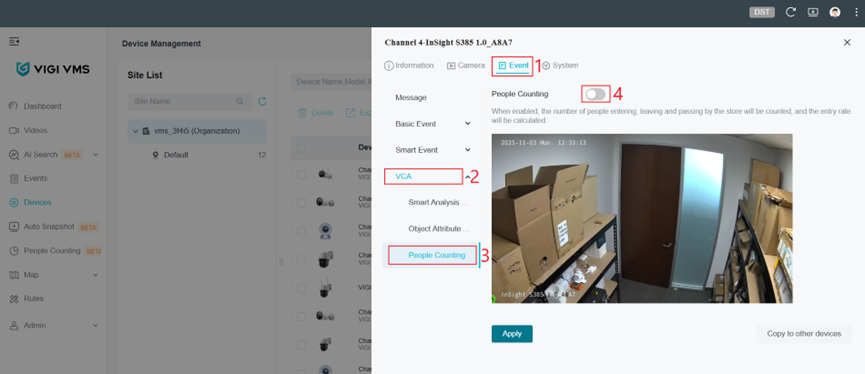Click the DST badge

[762, 12]
